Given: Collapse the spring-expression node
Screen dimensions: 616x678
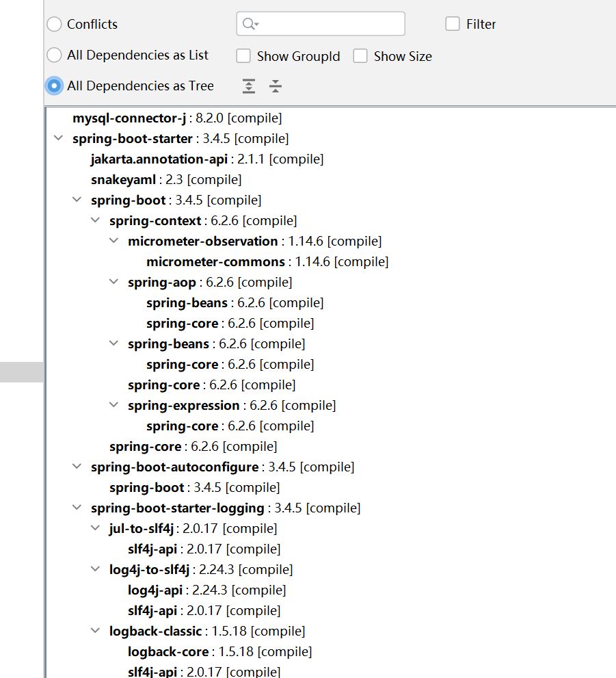Looking at the screenshot, I should 114,405.
